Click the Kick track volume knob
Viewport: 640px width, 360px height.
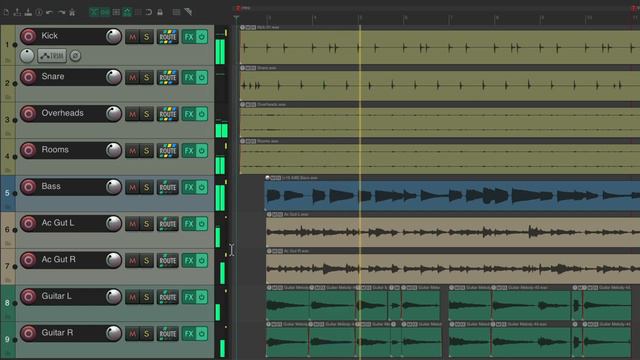[113, 36]
